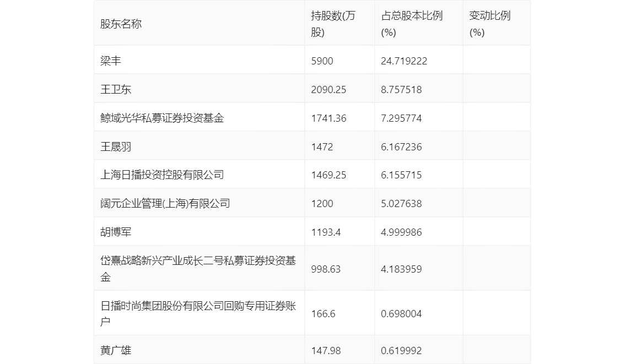Select percentage 24.719222

404,61
